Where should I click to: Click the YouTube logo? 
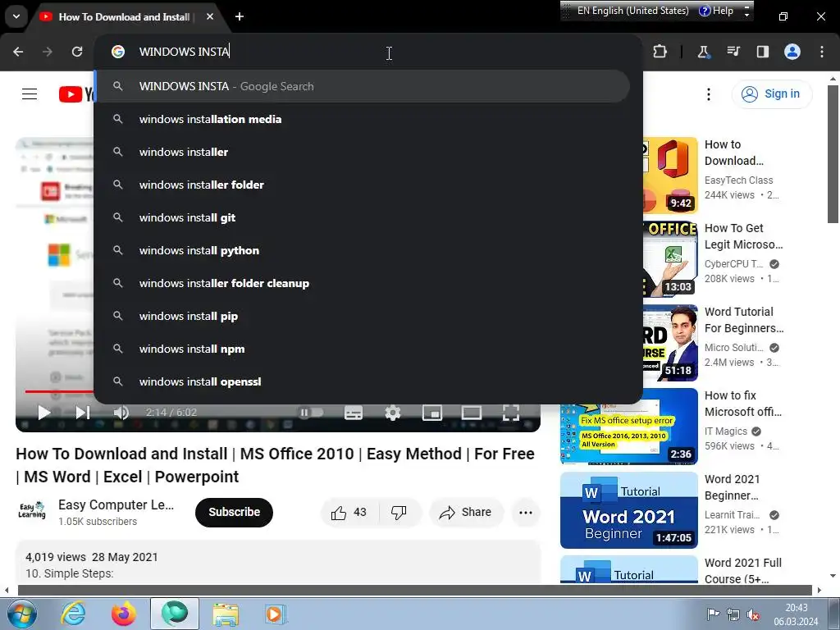[x=75, y=94]
